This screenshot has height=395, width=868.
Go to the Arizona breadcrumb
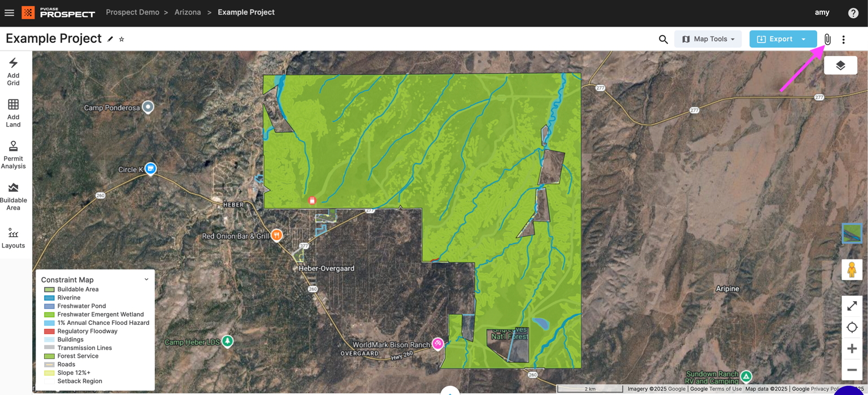pos(188,12)
